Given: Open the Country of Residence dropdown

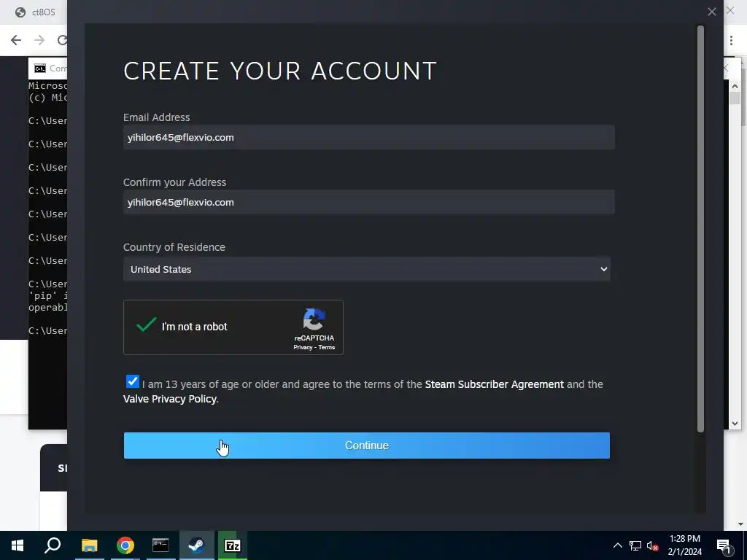Looking at the screenshot, I should tap(366, 269).
